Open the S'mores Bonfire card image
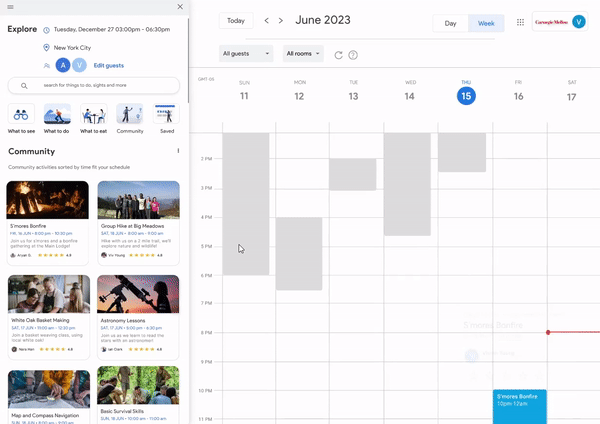The height and width of the screenshot is (424, 600). point(47,200)
